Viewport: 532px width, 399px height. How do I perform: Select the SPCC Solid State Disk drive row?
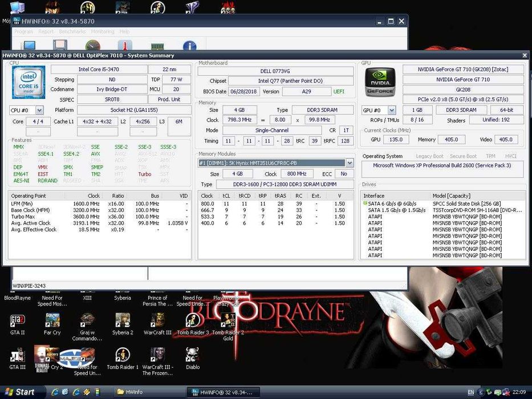coord(442,203)
